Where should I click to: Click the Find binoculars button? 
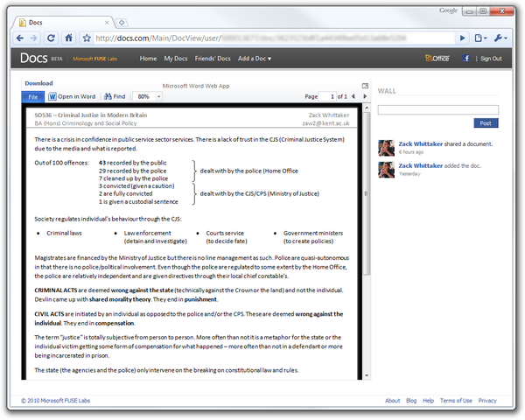click(x=115, y=96)
